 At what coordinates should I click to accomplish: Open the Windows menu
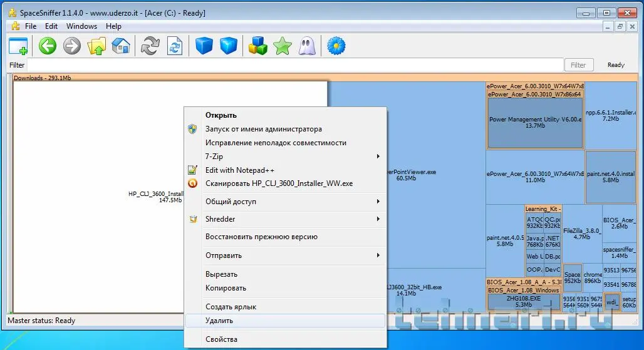tap(81, 26)
